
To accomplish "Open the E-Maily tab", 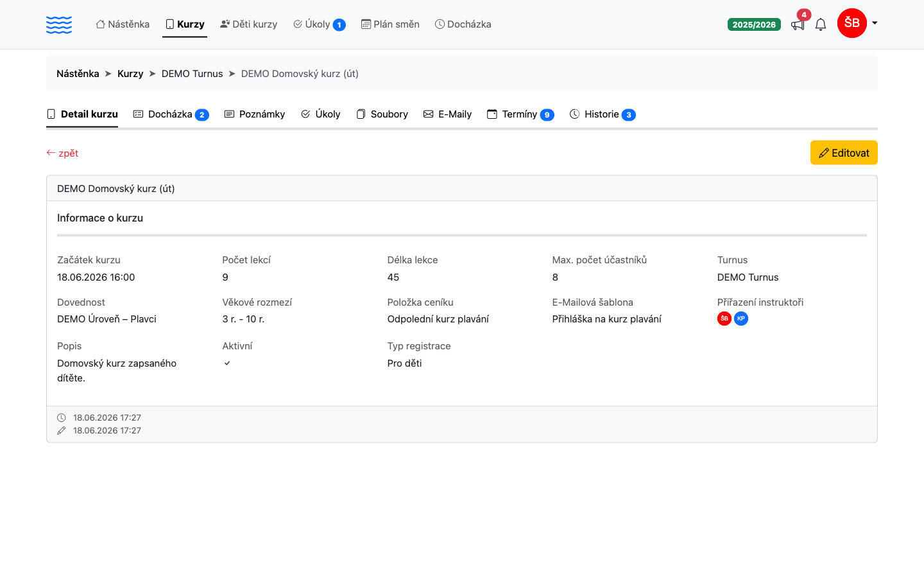I will pyautogui.click(x=447, y=114).
